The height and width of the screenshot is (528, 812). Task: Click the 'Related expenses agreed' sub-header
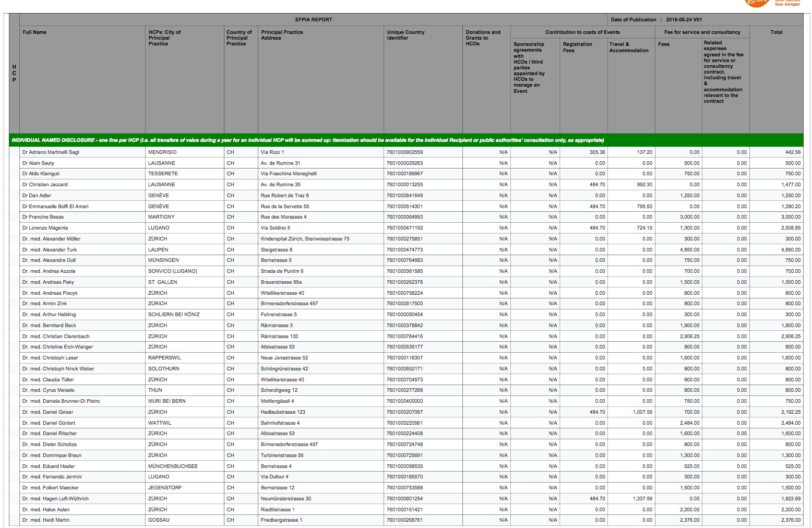click(723, 72)
